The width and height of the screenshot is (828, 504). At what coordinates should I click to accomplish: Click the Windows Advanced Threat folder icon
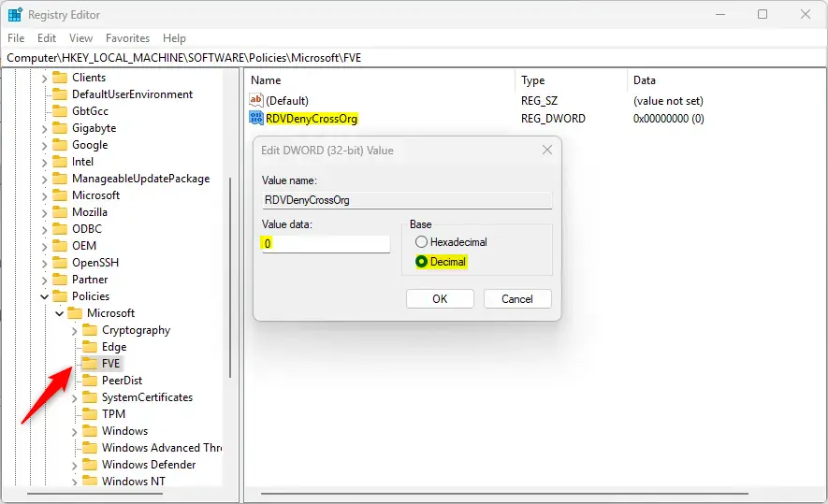(90, 448)
